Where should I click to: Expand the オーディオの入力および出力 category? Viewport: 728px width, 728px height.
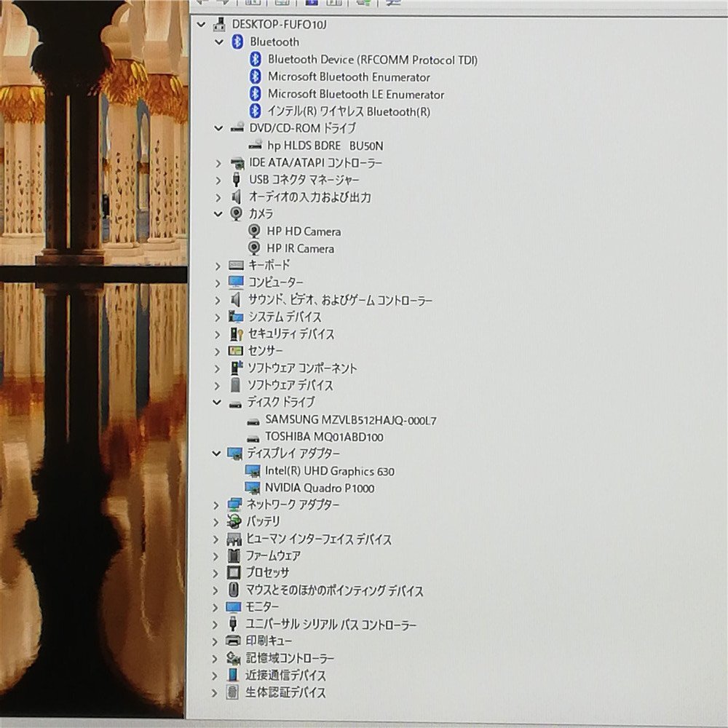point(218,197)
